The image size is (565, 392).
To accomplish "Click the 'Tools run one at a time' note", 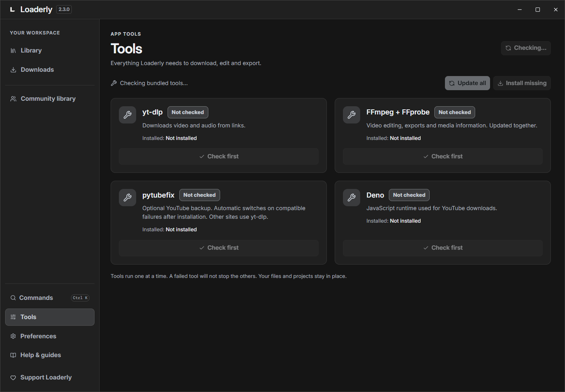I will coord(229,276).
